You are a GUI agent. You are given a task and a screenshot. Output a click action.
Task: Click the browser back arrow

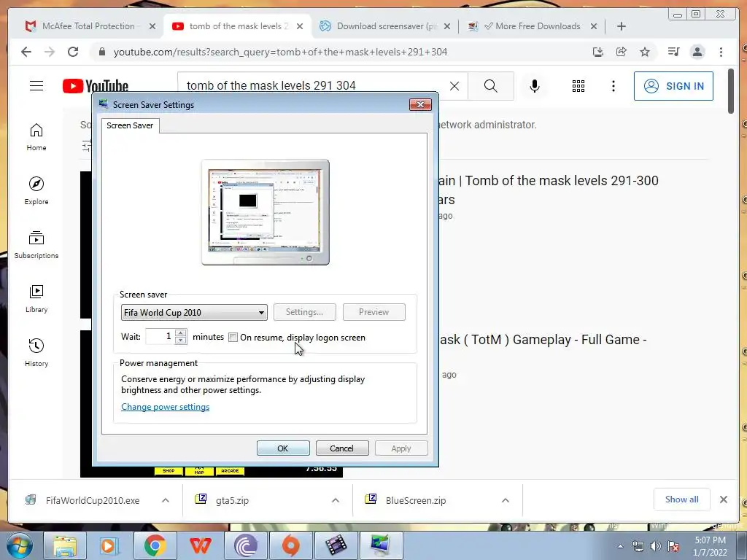coord(26,52)
